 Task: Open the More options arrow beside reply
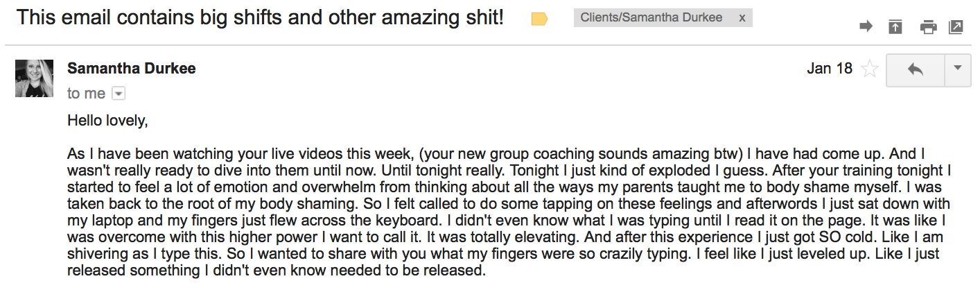(x=958, y=69)
